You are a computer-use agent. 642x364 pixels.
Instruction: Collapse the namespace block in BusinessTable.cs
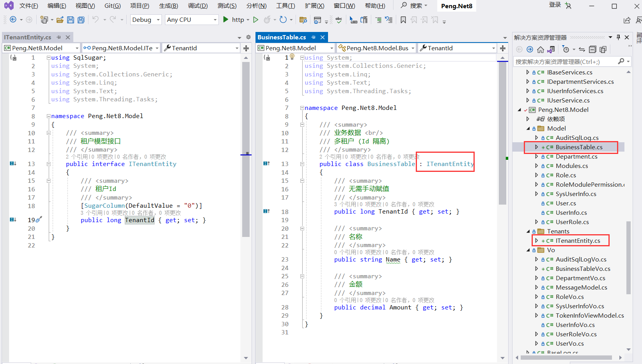[302, 108]
